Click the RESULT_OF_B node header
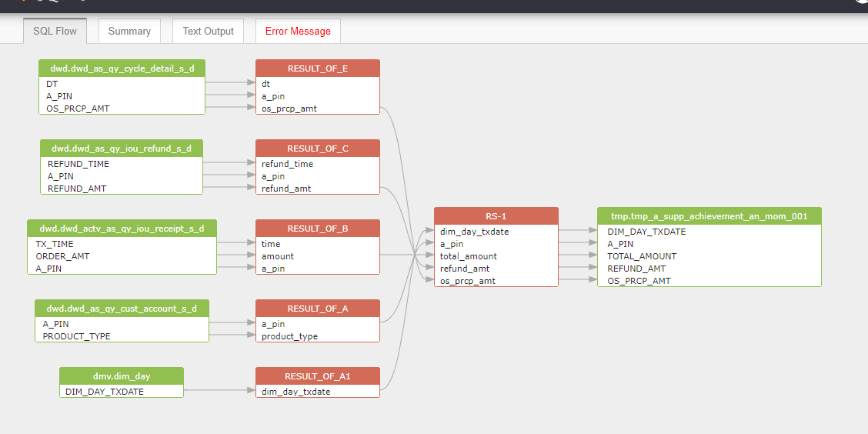868x434 pixels. 318,228
